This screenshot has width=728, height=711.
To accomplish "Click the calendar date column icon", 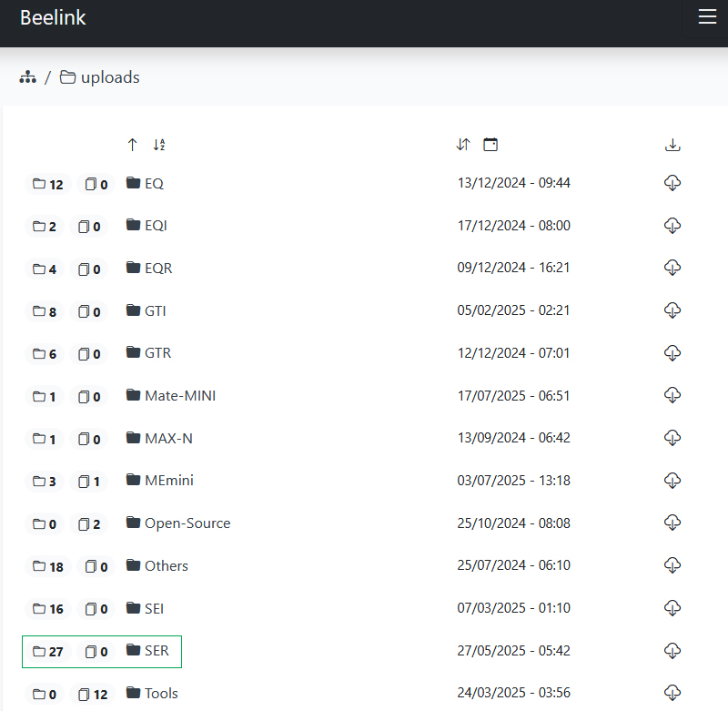I will [490, 145].
